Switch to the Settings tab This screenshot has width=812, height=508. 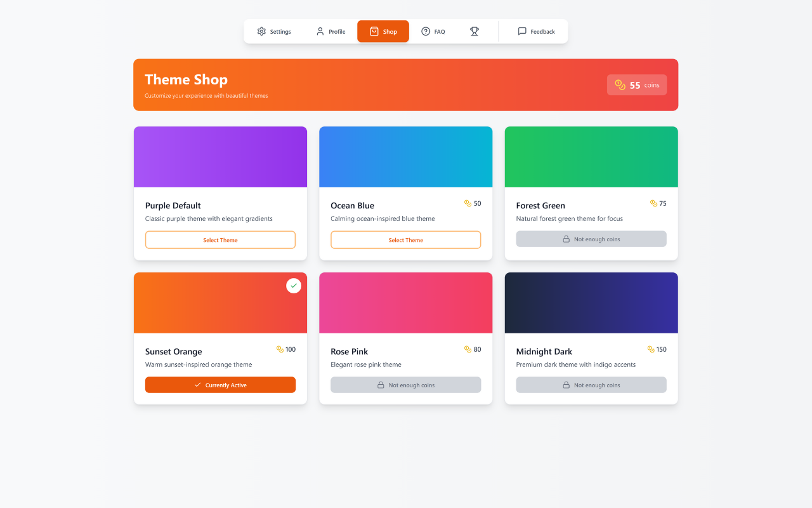pos(274,31)
